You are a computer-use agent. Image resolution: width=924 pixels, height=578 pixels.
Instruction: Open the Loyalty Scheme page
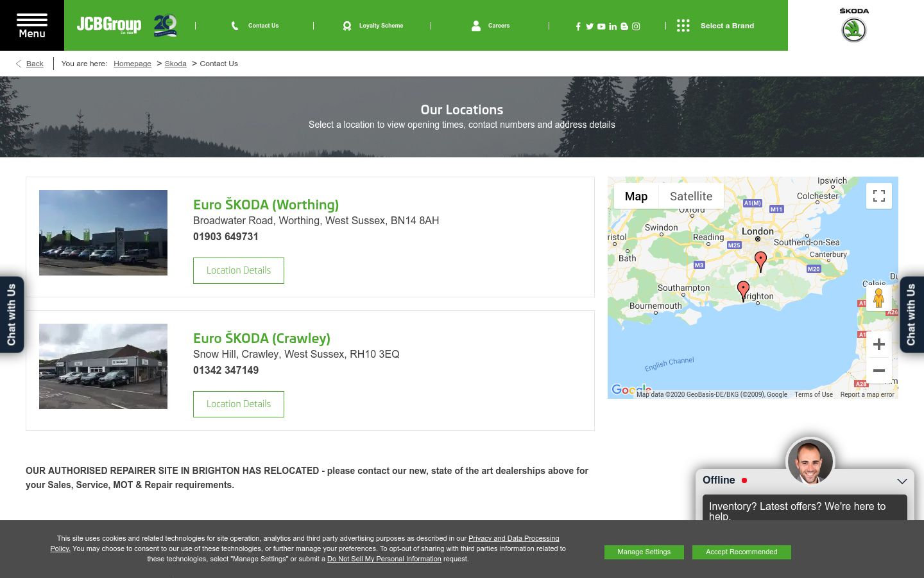coord(381,26)
